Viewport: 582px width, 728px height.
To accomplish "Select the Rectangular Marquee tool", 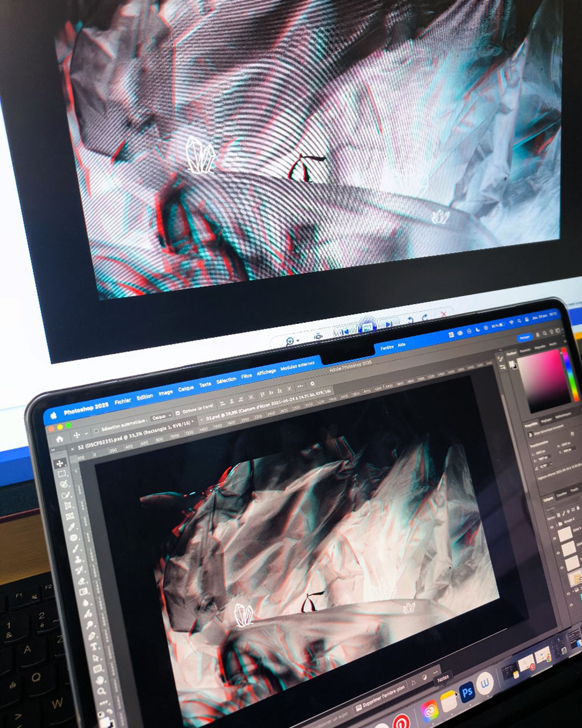I will (x=62, y=473).
